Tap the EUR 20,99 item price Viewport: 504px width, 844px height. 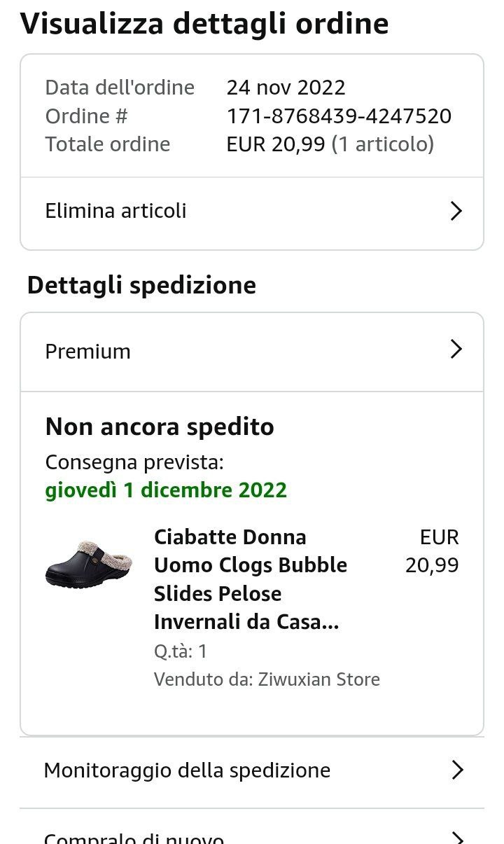[433, 551]
